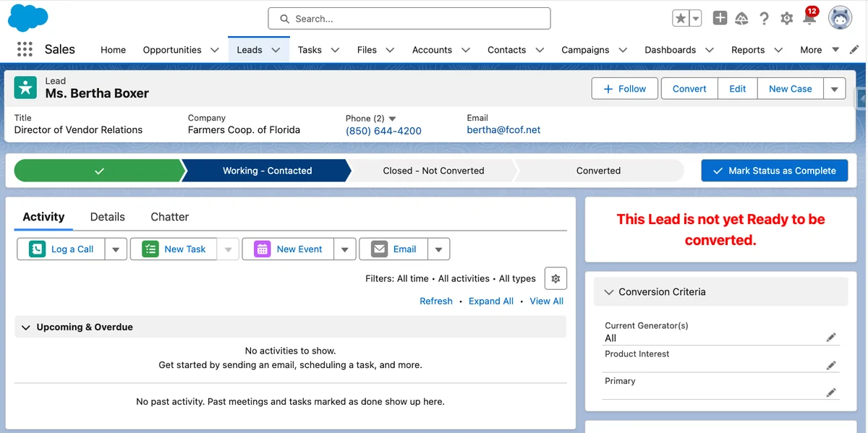Open Email button dropdown arrow

(438, 249)
